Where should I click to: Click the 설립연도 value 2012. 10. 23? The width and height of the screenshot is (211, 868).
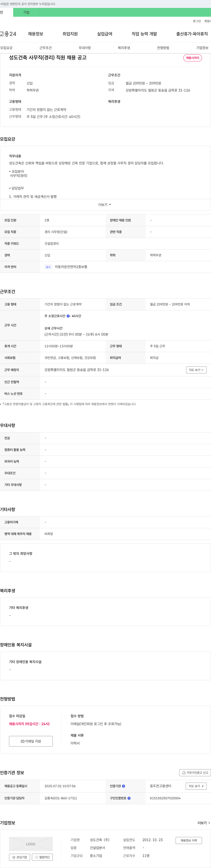[153, 840]
